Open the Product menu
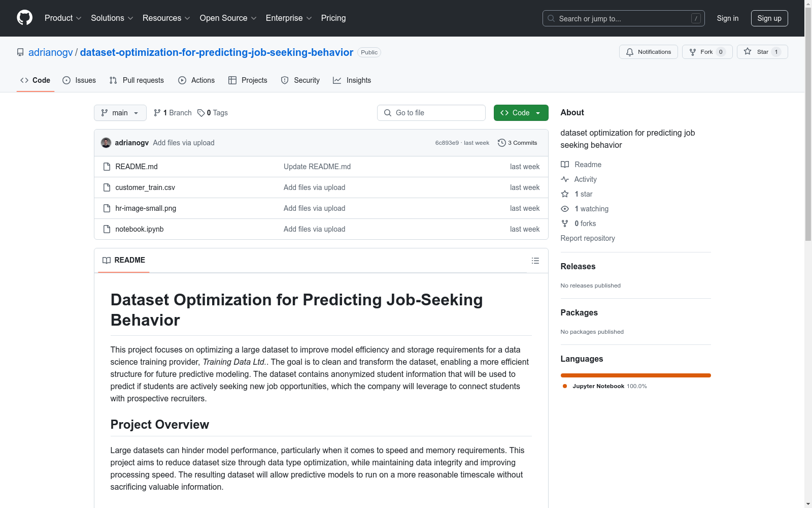The image size is (812, 508). pyautogui.click(x=63, y=18)
